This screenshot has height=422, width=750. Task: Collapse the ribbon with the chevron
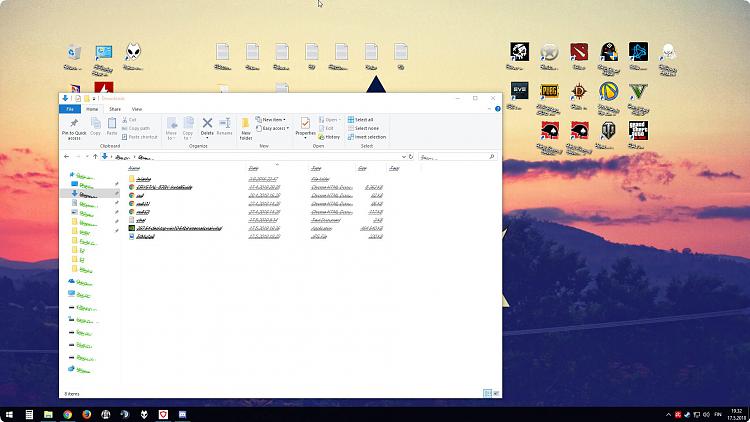489,109
